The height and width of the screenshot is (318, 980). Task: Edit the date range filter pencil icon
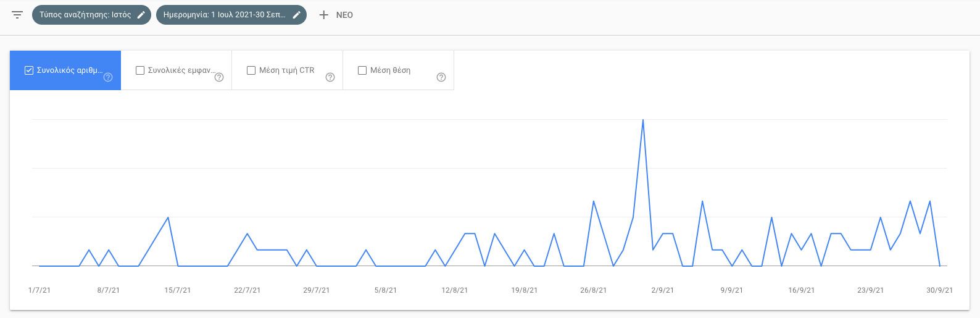pos(297,15)
